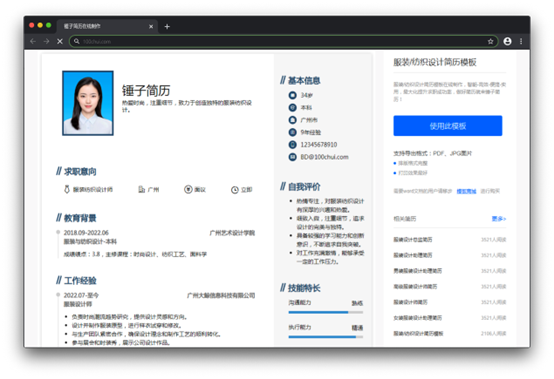The image size is (554, 379).
Task: Close the 锤子简历在线制作 tab
Action: click(x=151, y=26)
